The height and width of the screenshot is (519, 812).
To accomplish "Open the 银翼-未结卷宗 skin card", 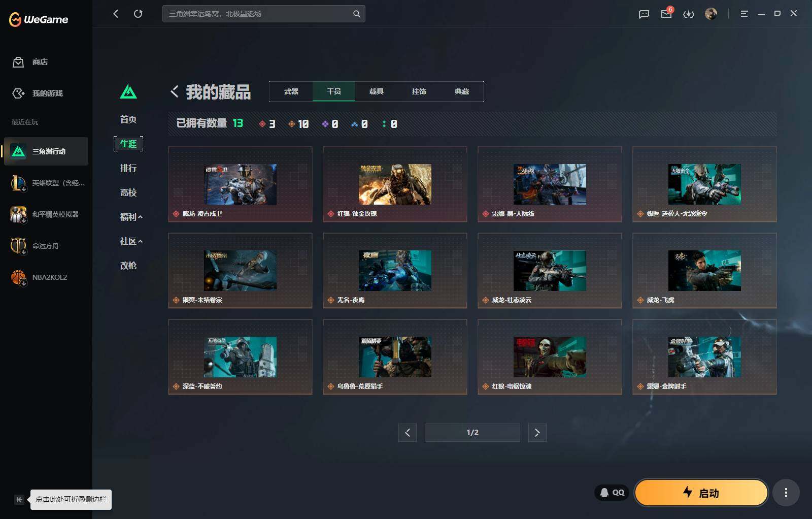I will point(240,271).
